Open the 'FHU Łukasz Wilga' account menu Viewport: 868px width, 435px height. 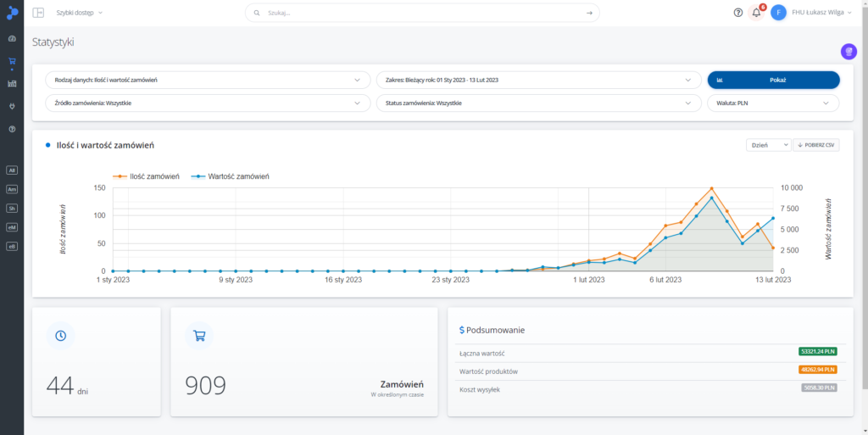[x=821, y=13]
